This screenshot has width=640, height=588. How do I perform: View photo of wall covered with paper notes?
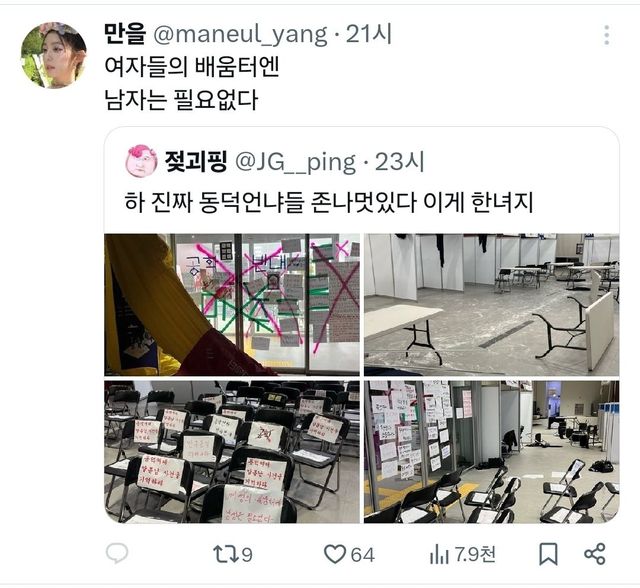[492, 452]
